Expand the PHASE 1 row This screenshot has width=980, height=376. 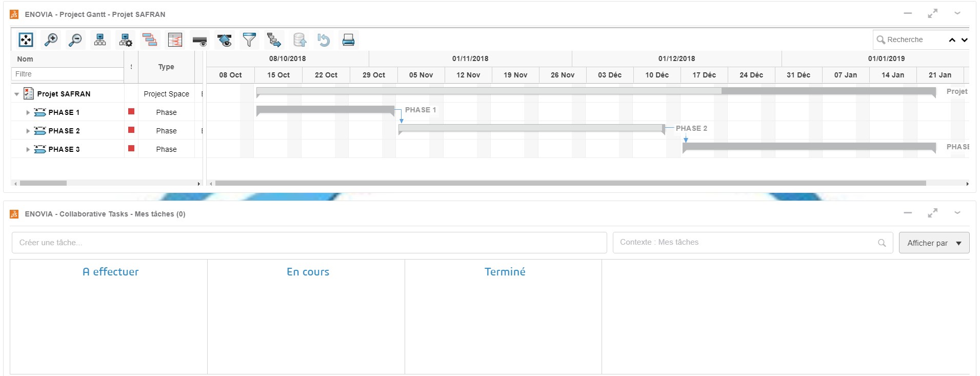pyautogui.click(x=28, y=112)
